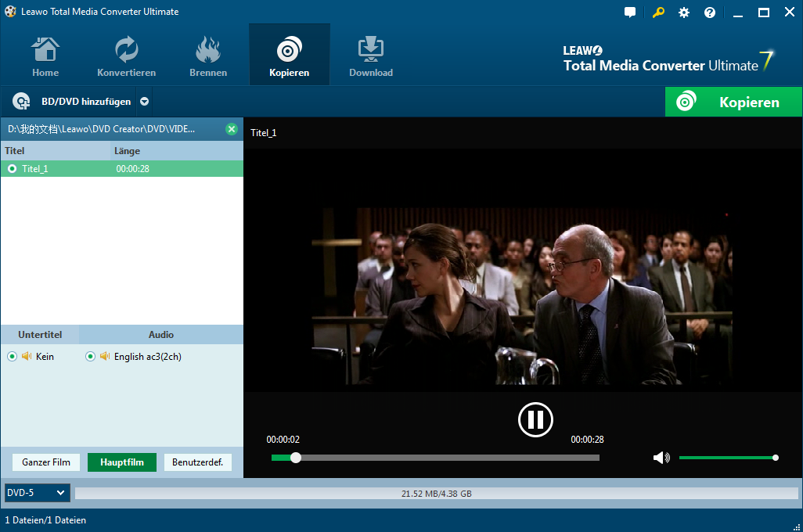Screen dimensions: 803x532
Task: Click the source path D:\我的文档\Leawo text
Action: [x=101, y=129]
